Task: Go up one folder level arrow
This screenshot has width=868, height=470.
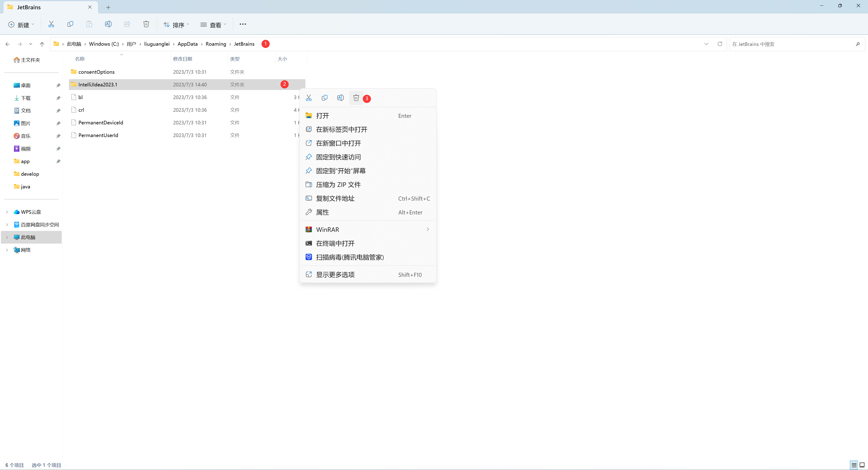Action: coord(42,44)
